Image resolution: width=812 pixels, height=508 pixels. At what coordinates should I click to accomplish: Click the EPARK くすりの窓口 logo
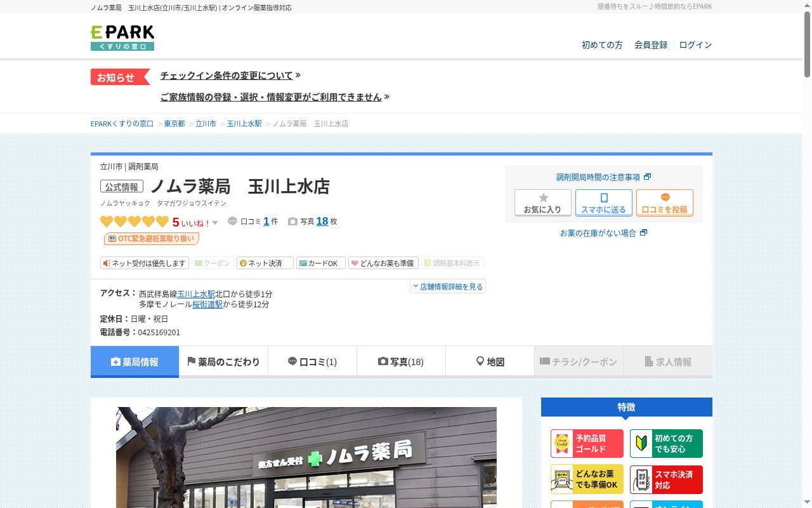pyautogui.click(x=122, y=38)
